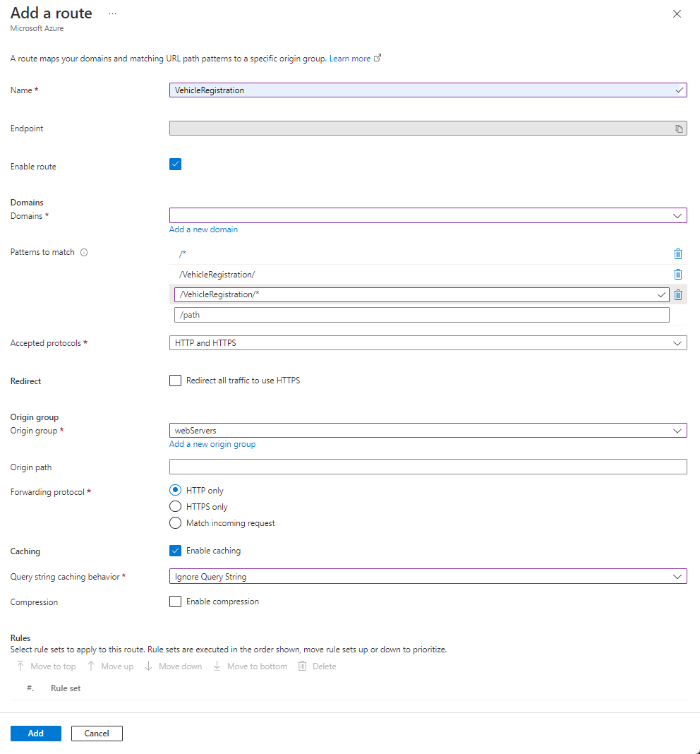Open the ellipsis menu next to Add a route
The image size is (700, 754).
pyautogui.click(x=112, y=13)
